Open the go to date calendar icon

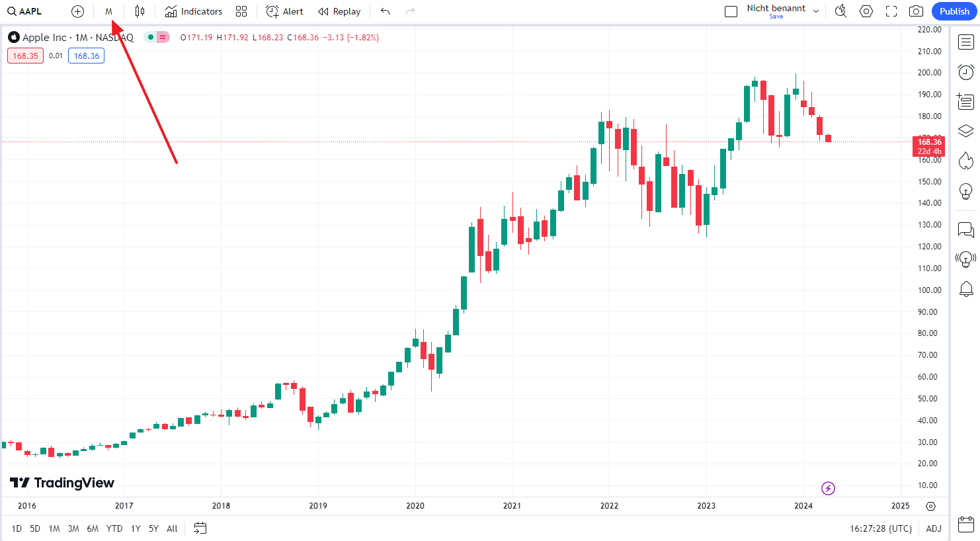click(200, 528)
